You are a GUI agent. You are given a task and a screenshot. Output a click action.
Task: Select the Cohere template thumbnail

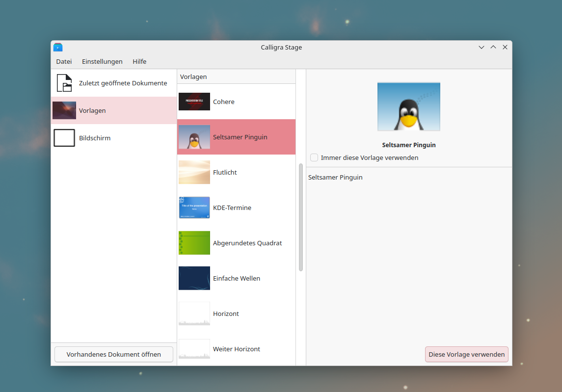(194, 102)
